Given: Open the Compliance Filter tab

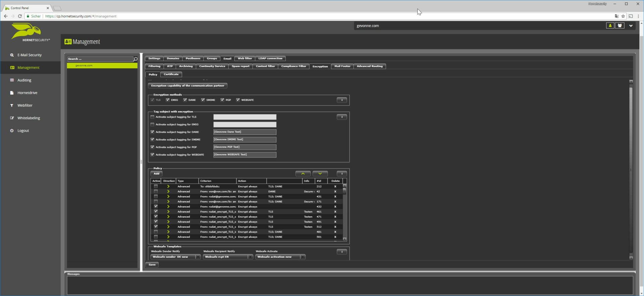Looking at the screenshot, I should [x=293, y=67].
